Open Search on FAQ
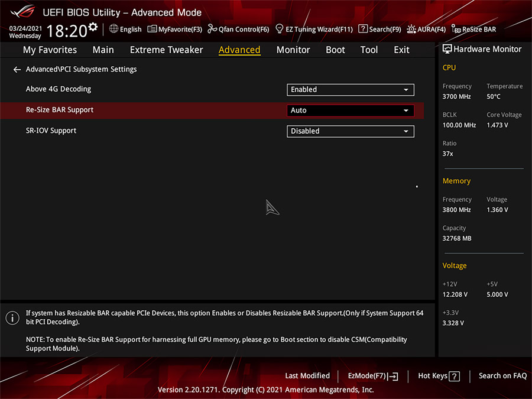The width and height of the screenshot is (532, 399). click(x=502, y=376)
